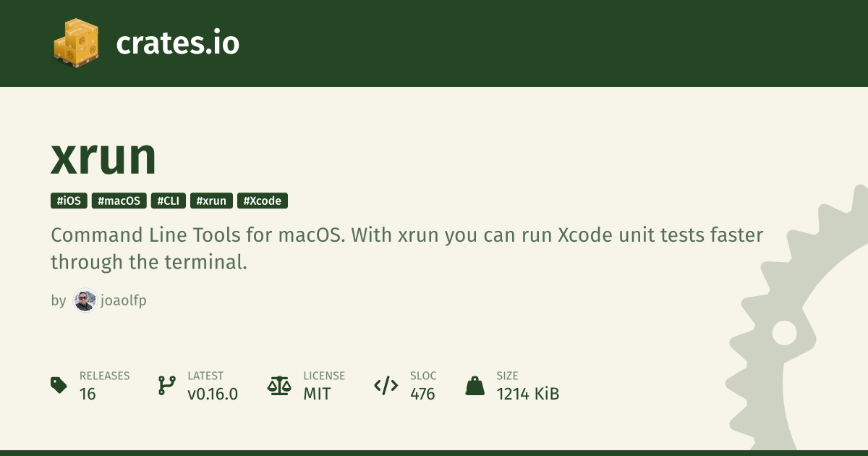Click the Latest version branch icon

coord(166,385)
